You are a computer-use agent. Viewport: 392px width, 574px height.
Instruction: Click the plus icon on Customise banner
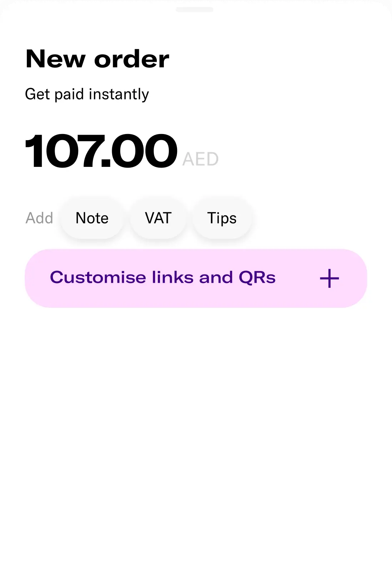329,278
